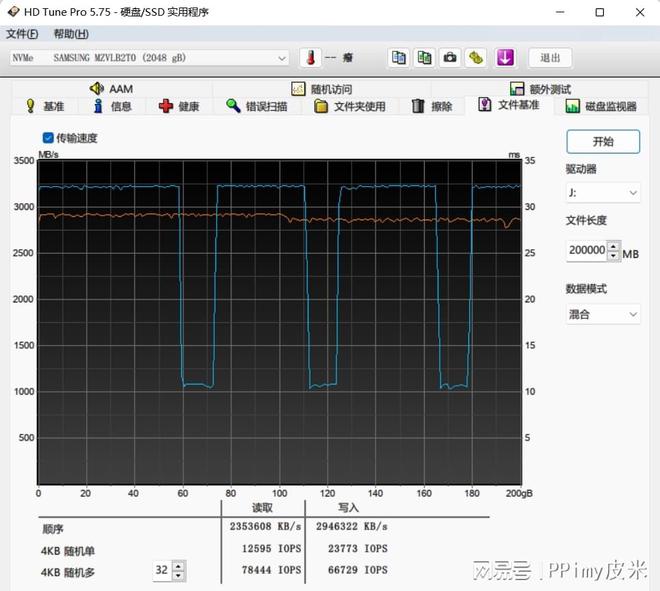This screenshot has width=660, height=591.
Task: Open the 驱动器 J: drive dropdown
Action: click(603, 193)
